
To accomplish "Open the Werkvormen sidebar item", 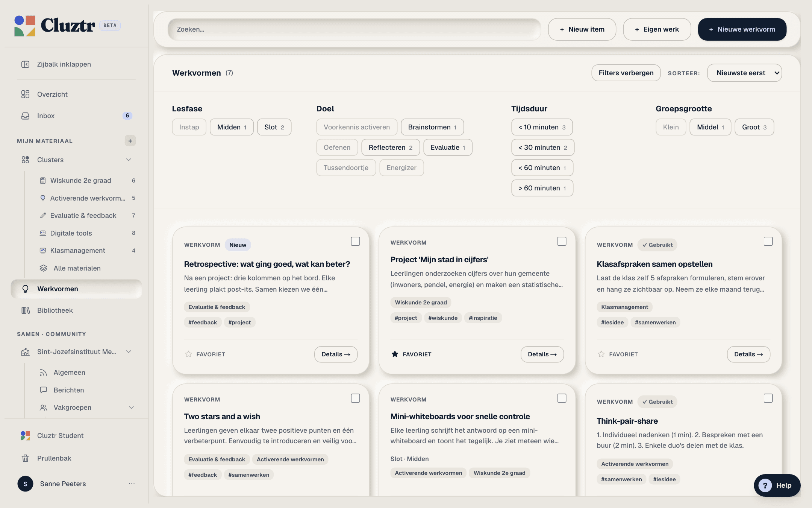I will 76,289.
